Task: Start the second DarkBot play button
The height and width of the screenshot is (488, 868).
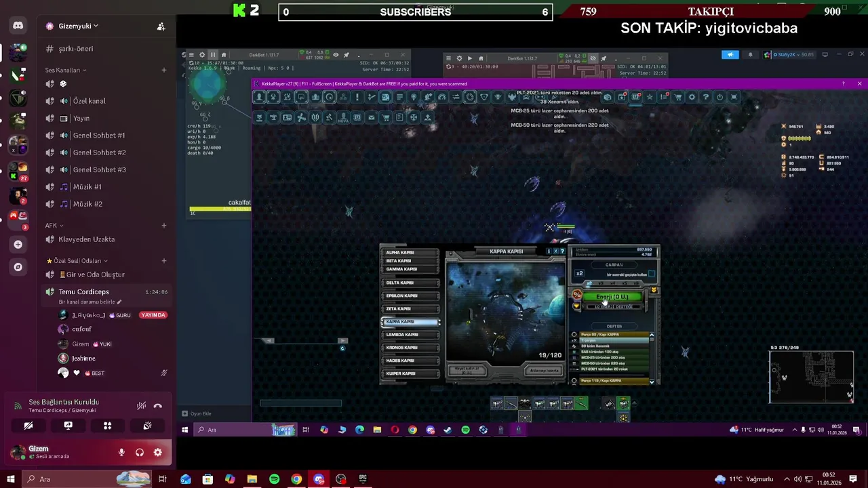Action: point(470,58)
